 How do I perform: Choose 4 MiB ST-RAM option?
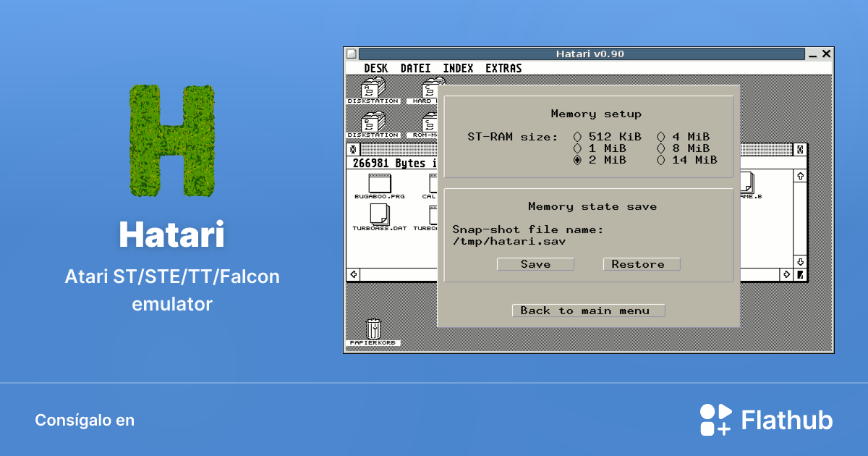tap(660, 137)
